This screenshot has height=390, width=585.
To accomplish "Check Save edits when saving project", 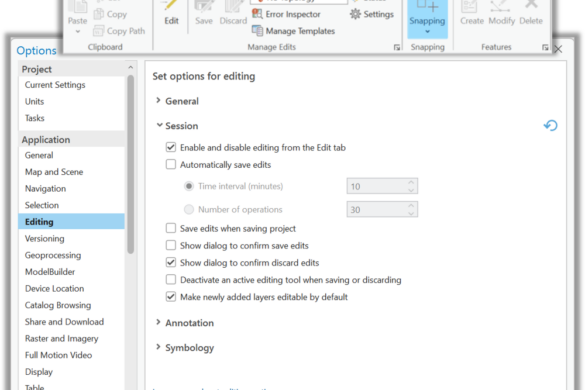I will [x=171, y=228].
